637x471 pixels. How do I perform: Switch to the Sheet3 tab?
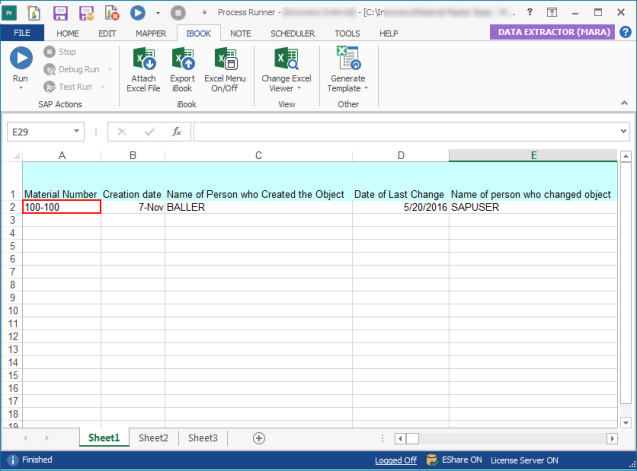[x=203, y=438]
